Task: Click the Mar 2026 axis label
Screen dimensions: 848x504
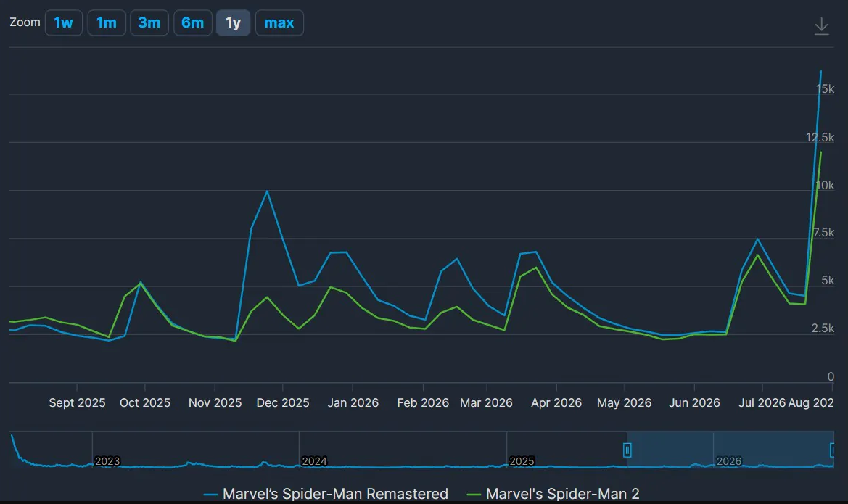Action: 486,403
